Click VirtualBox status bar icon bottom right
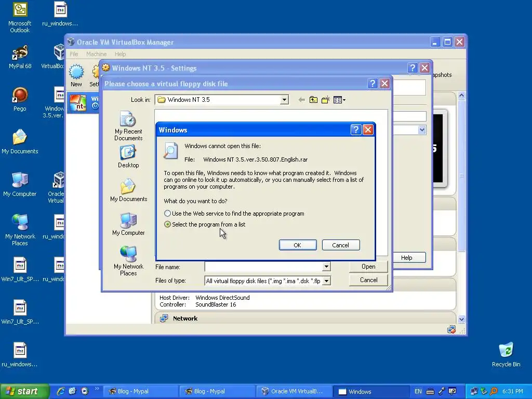The width and height of the screenshot is (532, 399). coord(451,329)
